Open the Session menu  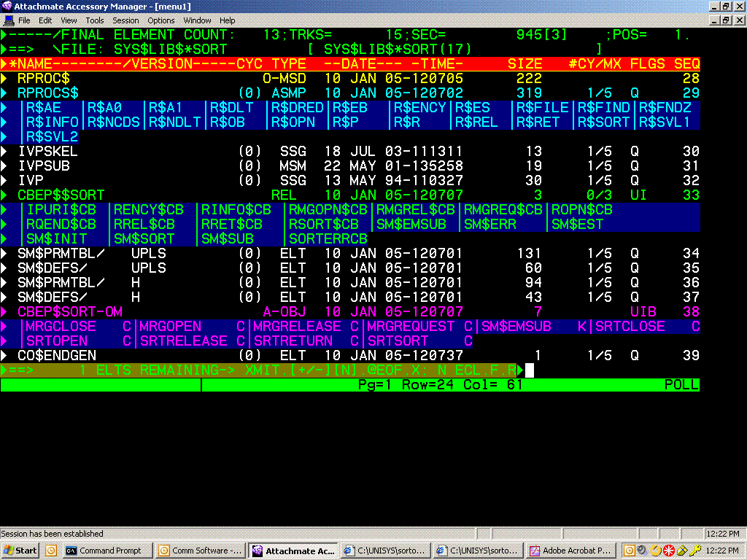(125, 20)
